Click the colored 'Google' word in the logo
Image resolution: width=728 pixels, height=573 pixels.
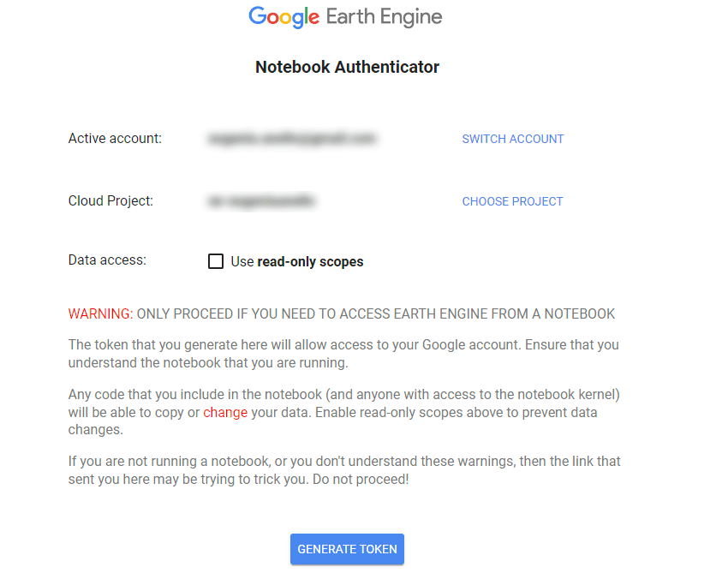click(x=284, y=17)
